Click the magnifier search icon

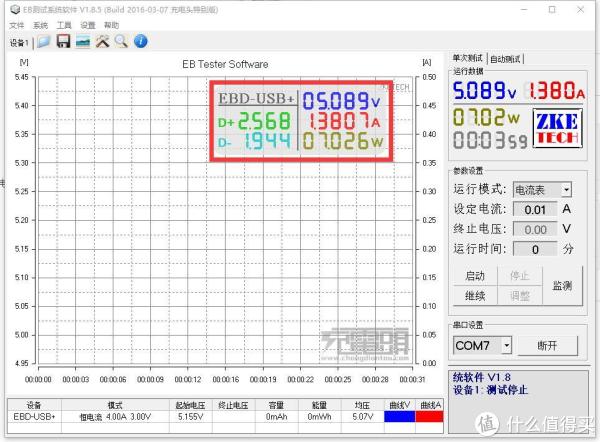(x=121, y=41)
